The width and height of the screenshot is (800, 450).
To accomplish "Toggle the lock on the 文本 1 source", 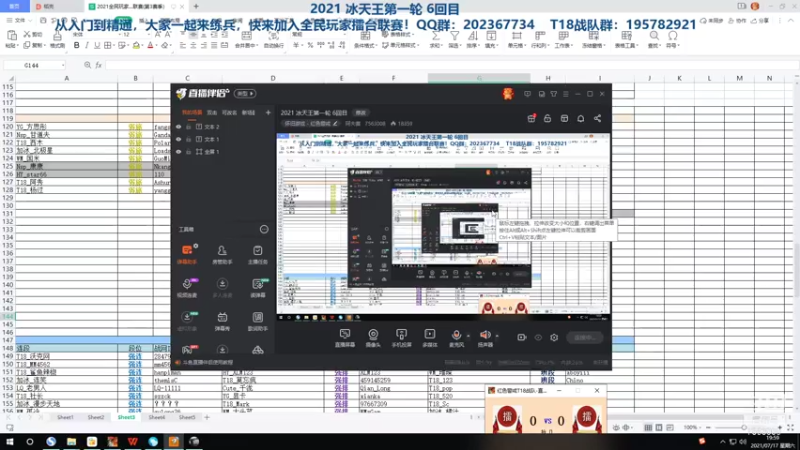I will [189, 139].
